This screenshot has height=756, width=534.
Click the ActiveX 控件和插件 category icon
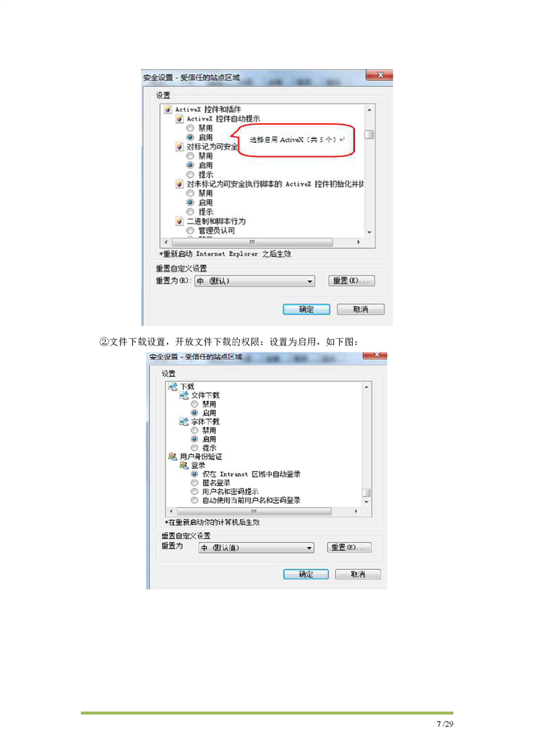[168, 109]
